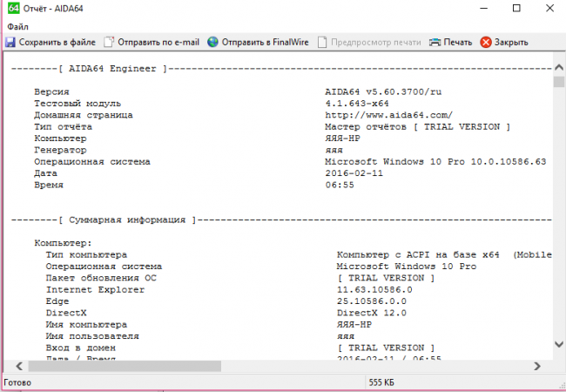Click the vertical scrollbar thumb
This screenshot has height=392, width=566.
[x=558, y=82]
